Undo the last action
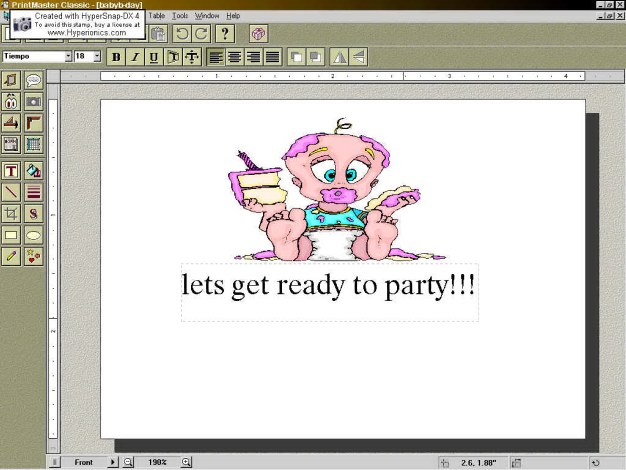This screenshot has width=626, height=470. point(182,34)
